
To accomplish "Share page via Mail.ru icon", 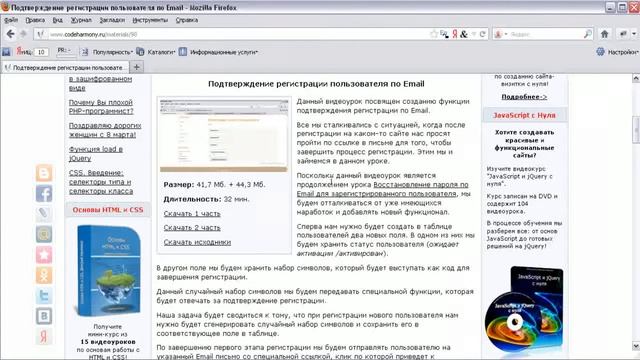I will 44,234.
